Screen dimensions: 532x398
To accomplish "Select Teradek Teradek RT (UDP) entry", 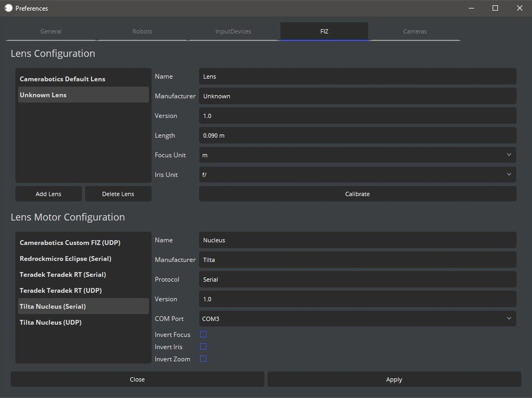I will click(83, 290).
